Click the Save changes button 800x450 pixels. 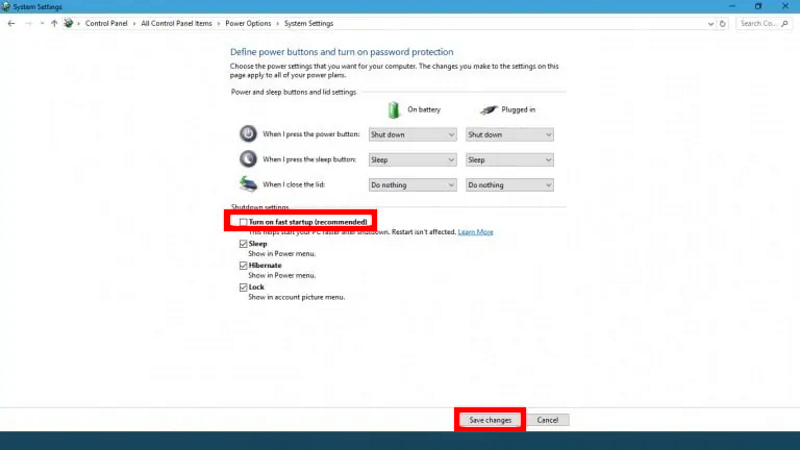pyautogui.click(x=490, y=420)
